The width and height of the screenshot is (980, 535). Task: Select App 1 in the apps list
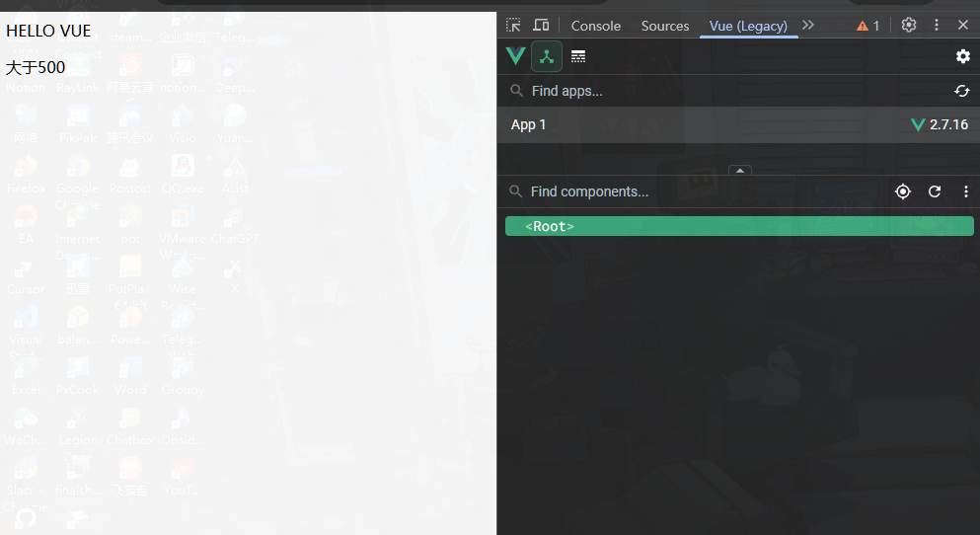(739, 125)
